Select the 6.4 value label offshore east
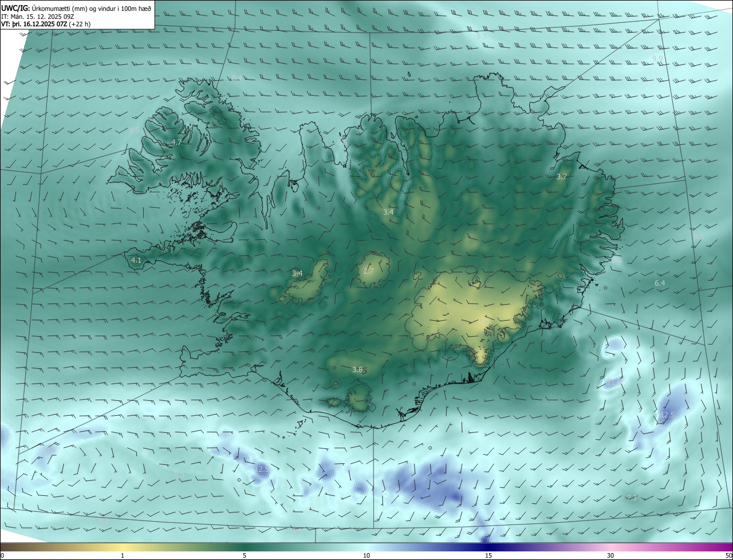Viewport: 733px width, 560px height. click(660, 283)
